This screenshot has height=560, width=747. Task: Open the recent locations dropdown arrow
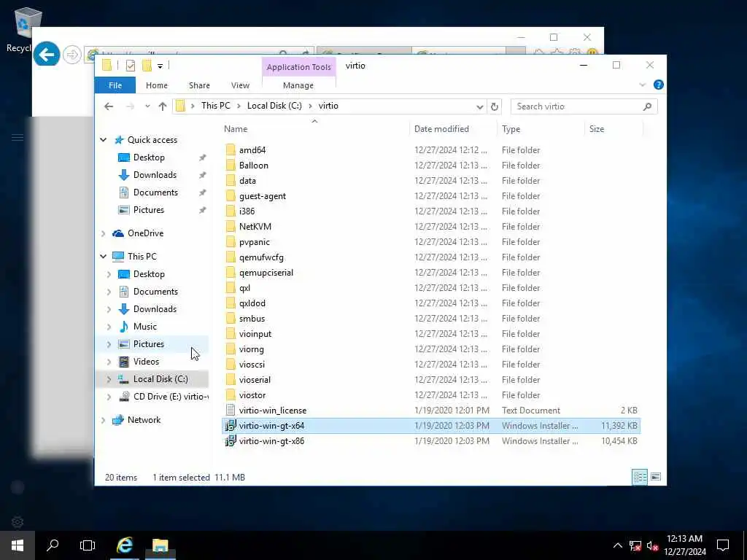147,106
